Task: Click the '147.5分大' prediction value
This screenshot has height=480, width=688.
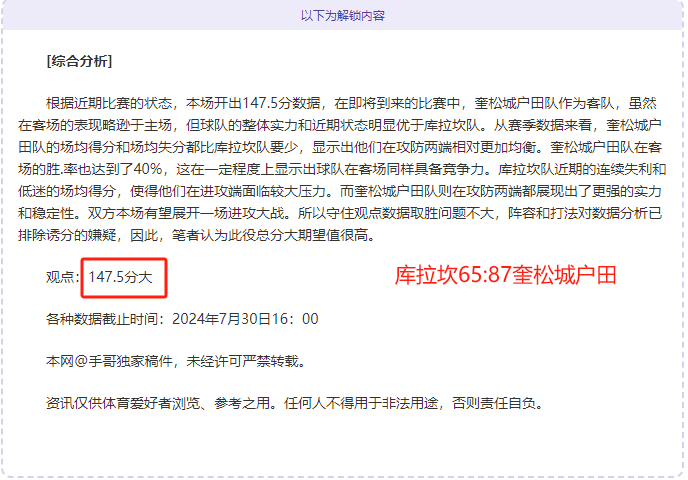Action: pyautogui.click(x=121, y=277)
